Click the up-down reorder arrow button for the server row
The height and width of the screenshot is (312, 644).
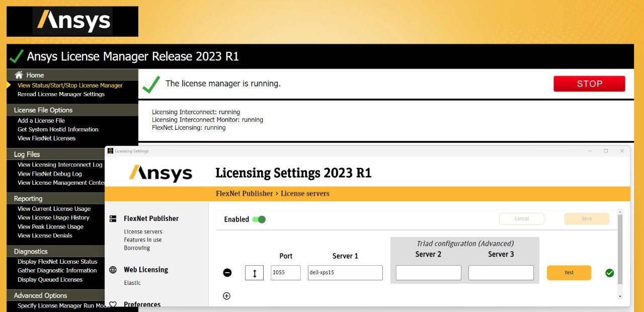[255, 273]
